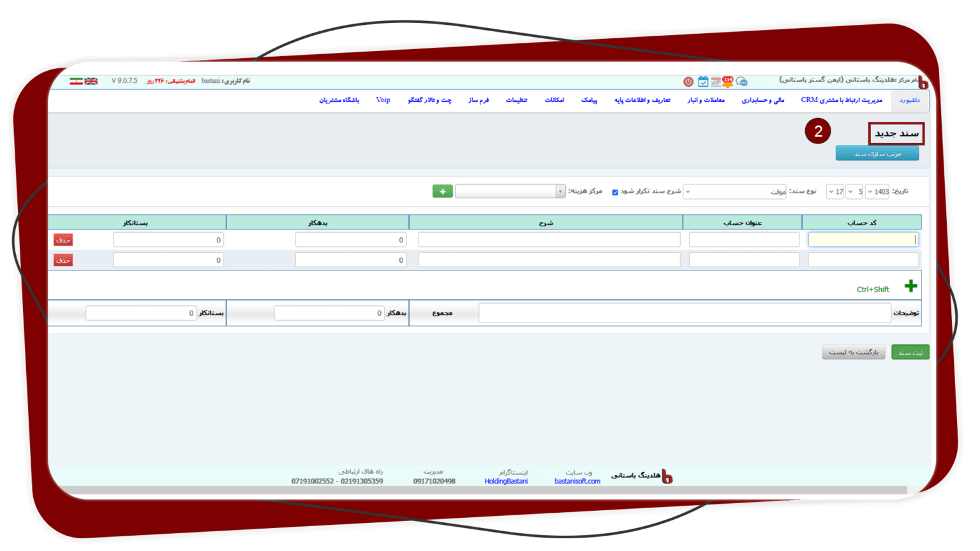Open the 'باشگاه مشتریان' menu
Viewport: 980px width, 551px height.
click(x=339, y=100)
